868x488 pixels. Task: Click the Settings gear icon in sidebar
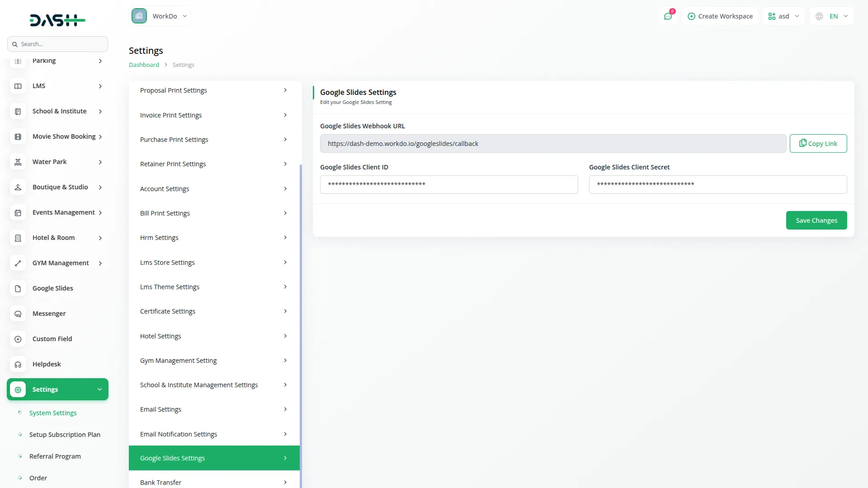point(18,389)
